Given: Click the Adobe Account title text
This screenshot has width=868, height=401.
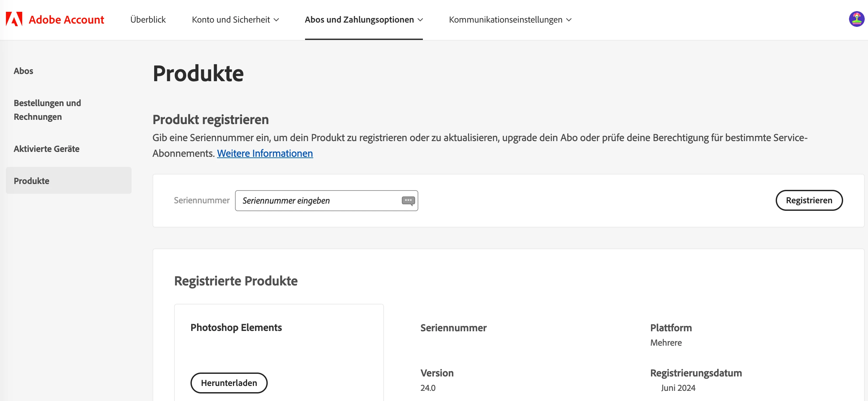Looking at the screenshot, I should [x=66, y=20].
